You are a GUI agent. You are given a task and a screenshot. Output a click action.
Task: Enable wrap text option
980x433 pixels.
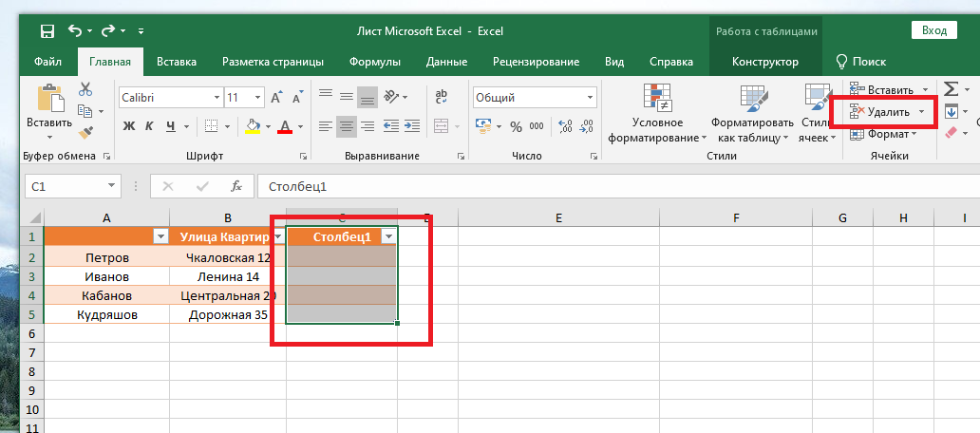[442, 97]
